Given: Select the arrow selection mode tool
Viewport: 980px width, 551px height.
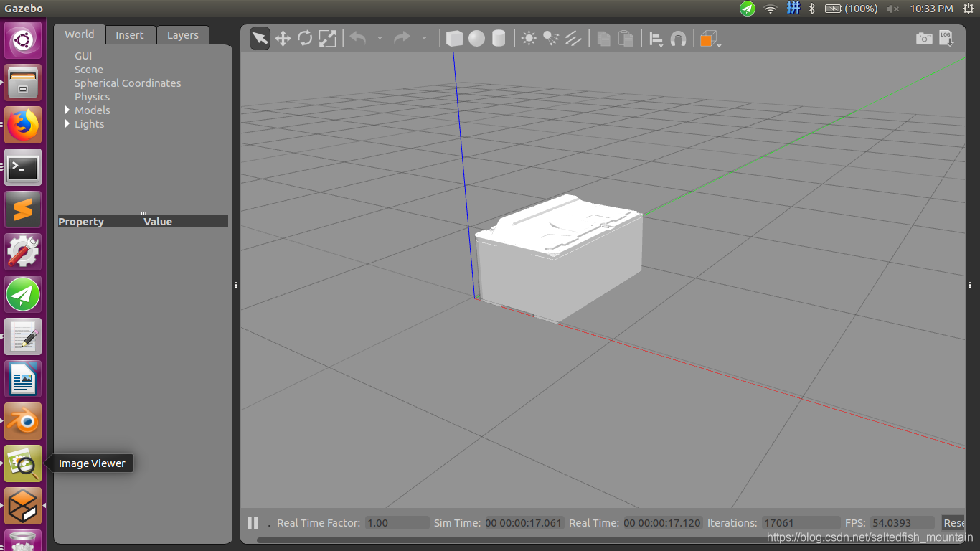Looking at the screenshot, I should pos(260,38).
